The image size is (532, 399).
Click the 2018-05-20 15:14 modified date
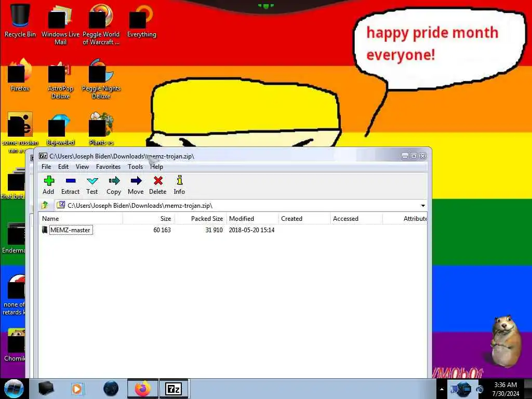click(x=252, y=230)
